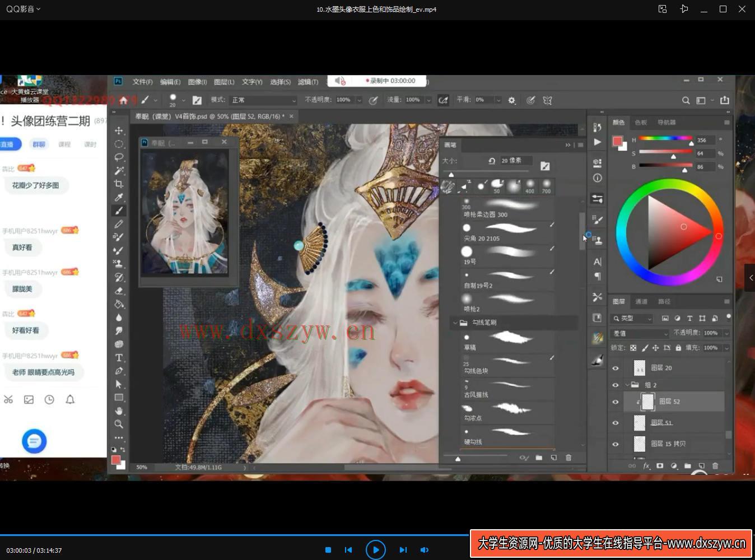
Task: Select the Move tool in Photoshop toolbar
Action: (x=119, y=130)
